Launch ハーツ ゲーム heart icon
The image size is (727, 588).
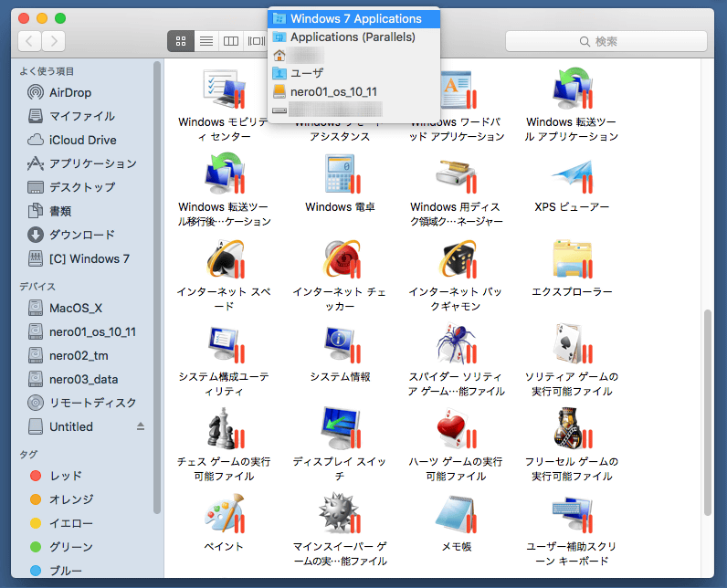click(457, 428)
